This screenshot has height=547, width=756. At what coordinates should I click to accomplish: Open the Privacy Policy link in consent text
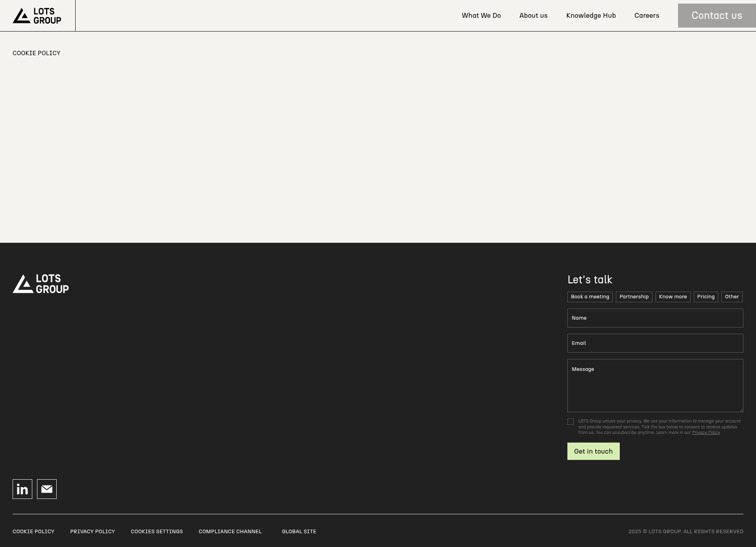point(706,433)
